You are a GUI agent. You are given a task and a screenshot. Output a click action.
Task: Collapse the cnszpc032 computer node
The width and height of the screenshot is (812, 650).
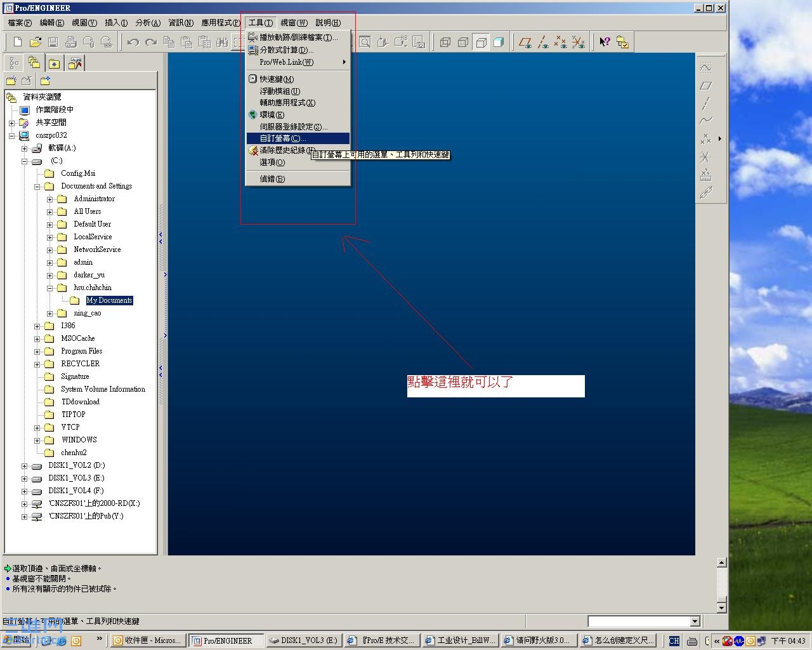coord(11,135)
